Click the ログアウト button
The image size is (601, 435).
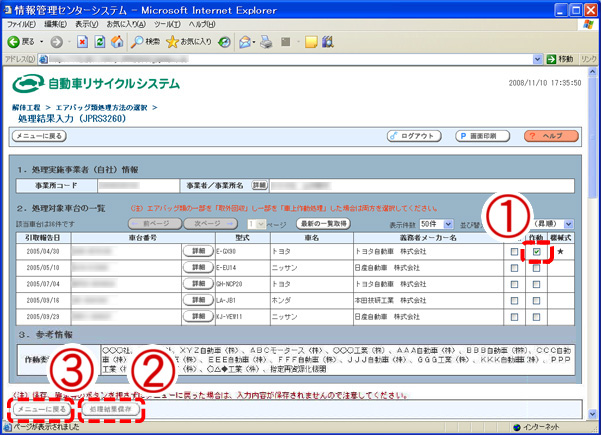coord(414,136)
